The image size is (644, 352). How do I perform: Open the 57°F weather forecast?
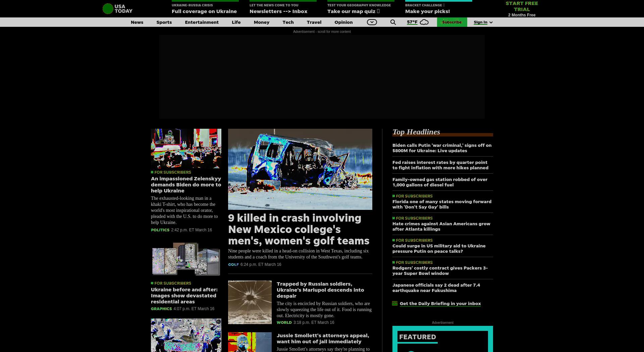coord(412,22)
